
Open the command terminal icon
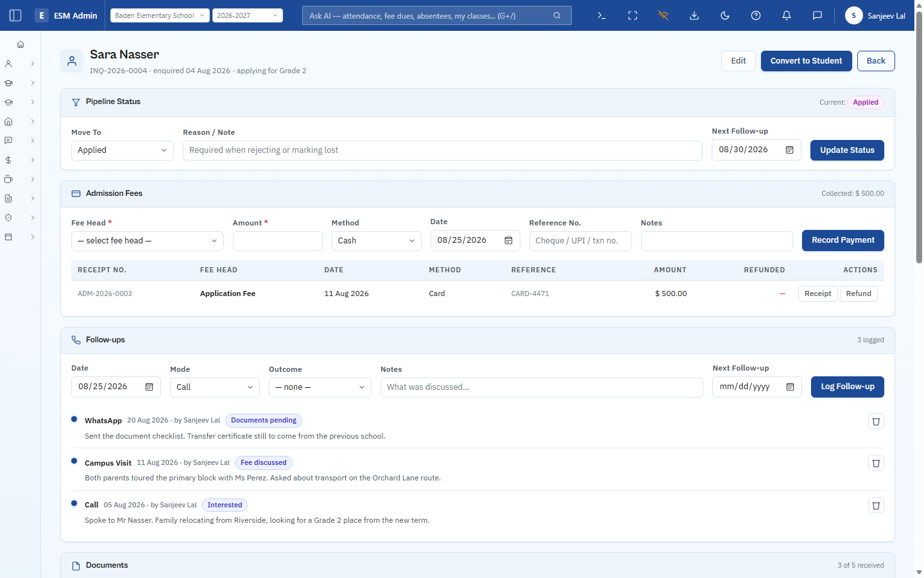tap(602, 15)
